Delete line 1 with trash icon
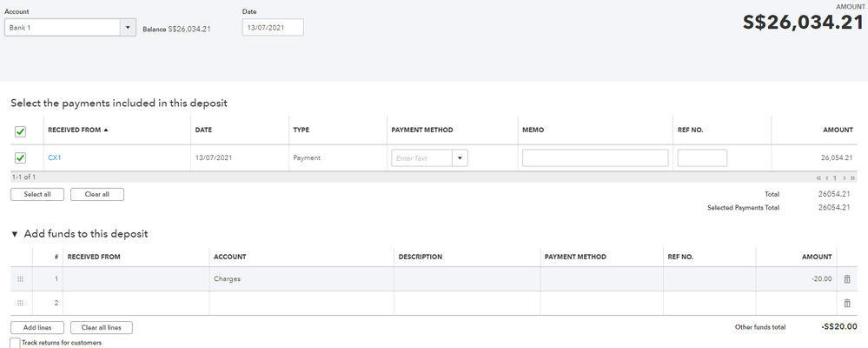 point(847,279)
